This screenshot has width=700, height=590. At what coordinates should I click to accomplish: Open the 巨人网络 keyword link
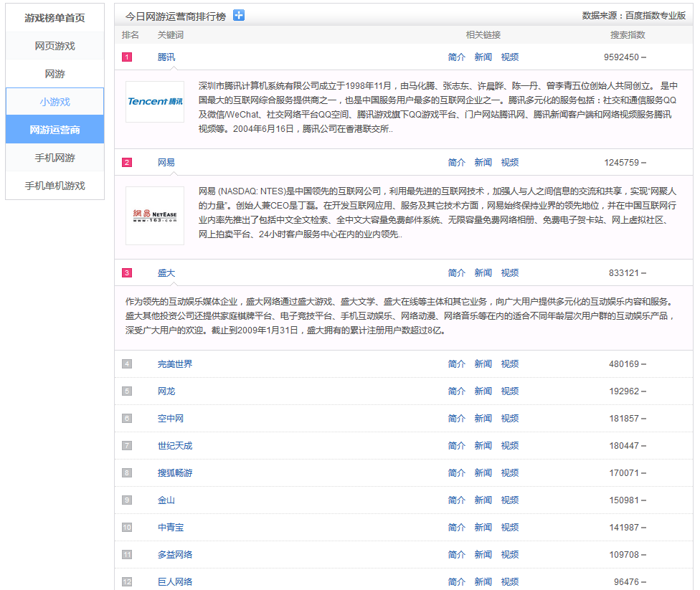click(x=175, y=581)
